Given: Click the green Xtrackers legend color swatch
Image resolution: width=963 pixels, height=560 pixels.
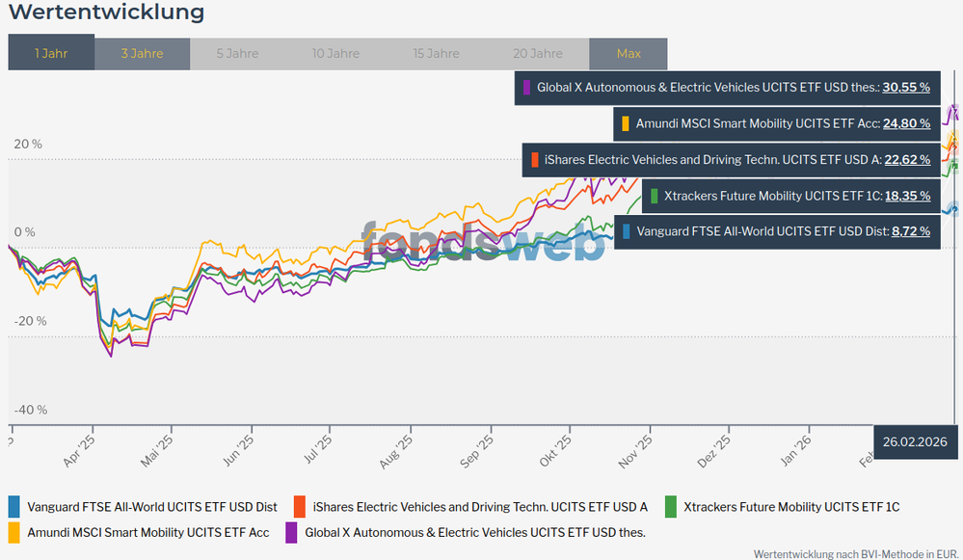Looking at the screenshot, I should coord(671,507).
